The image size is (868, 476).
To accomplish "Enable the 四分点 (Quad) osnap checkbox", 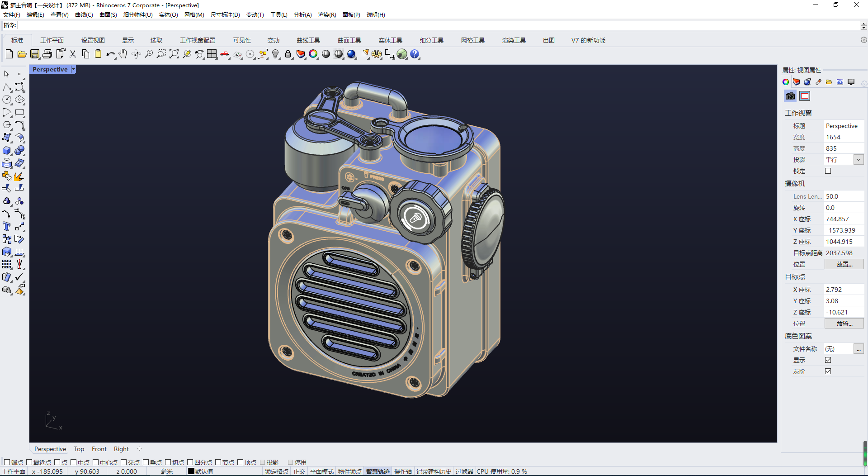I will tap(190, 462).
